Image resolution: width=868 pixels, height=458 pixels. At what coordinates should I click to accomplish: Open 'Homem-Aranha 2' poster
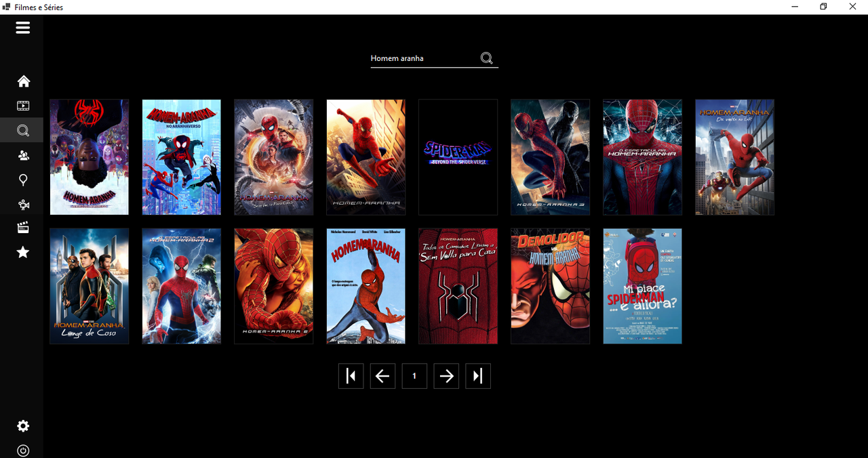pyautogui.click(x=274, y=286)
